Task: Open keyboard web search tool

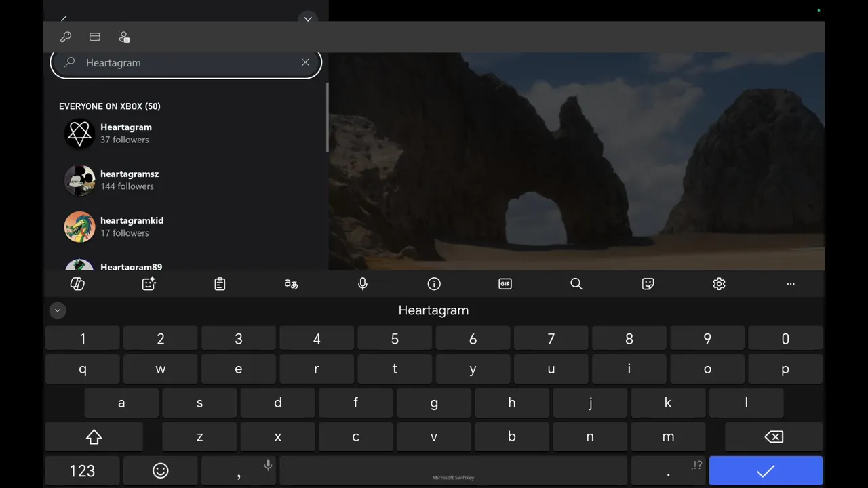Action: (x=576, y=284)
